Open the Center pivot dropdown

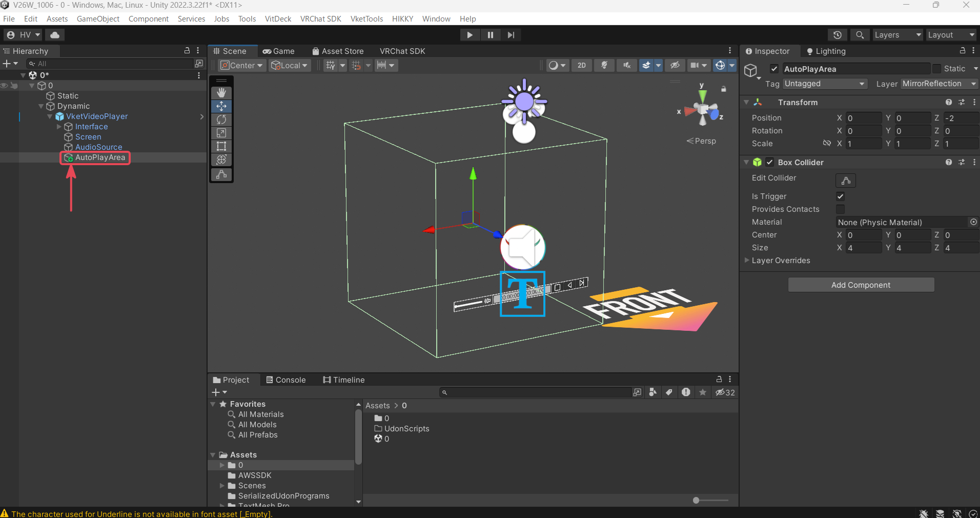[242, 65]
